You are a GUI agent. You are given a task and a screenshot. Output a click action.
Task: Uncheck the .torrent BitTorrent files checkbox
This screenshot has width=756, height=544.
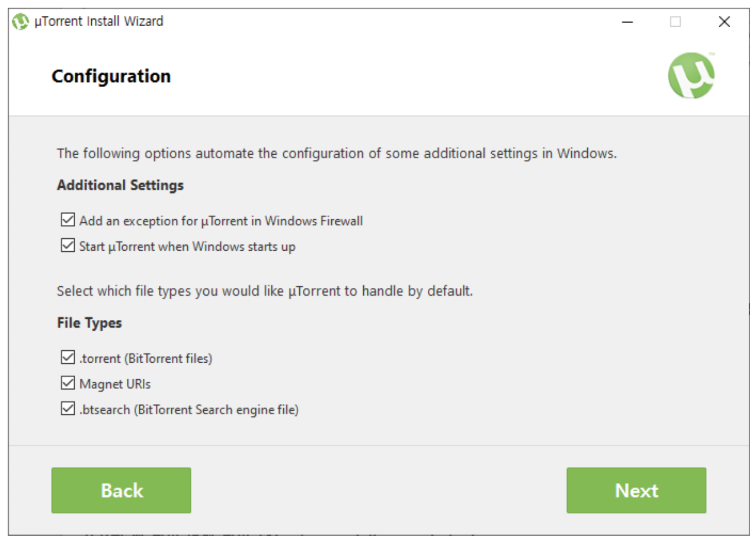coord(67,358)
